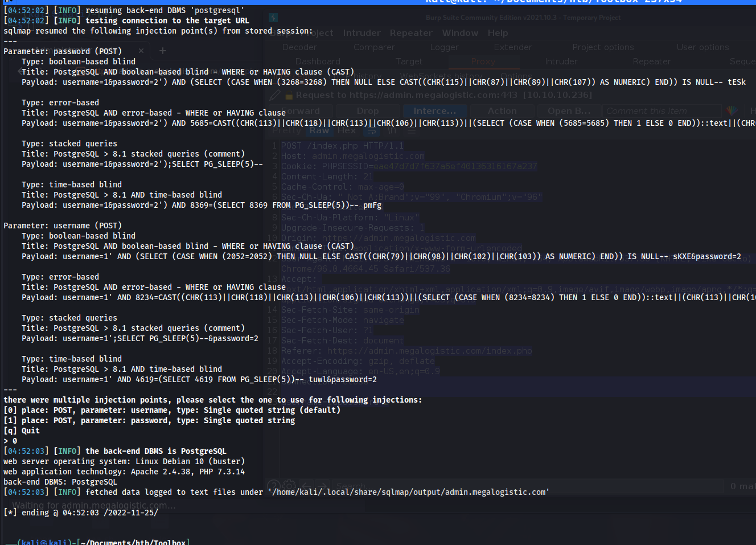Image resolution: width=756 pixels, height=545 pixels.
Task: Click 'Host: admin.megalogistic.com' header in Burp request
Action: click(x=352, y=156)
